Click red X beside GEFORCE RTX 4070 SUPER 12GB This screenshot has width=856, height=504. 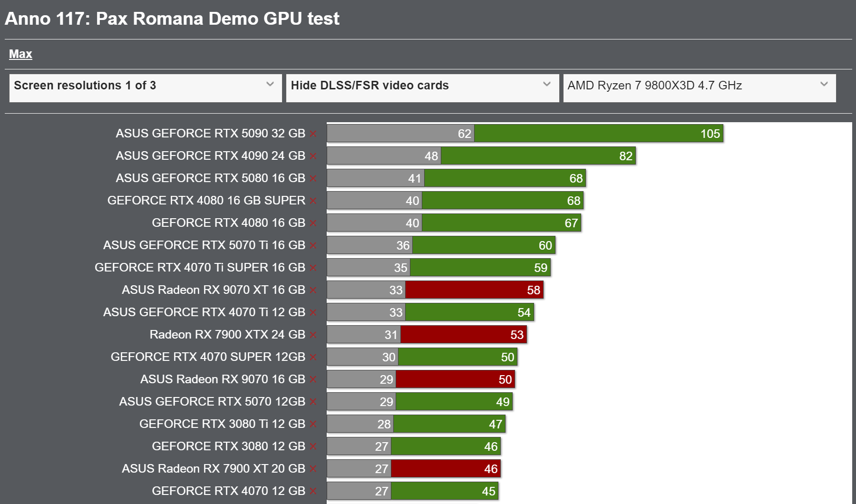[313, 358]
